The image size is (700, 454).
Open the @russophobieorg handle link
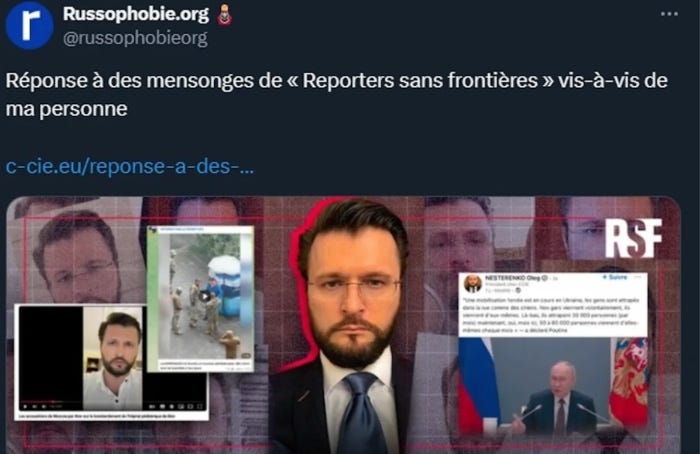tap(135, 38)
